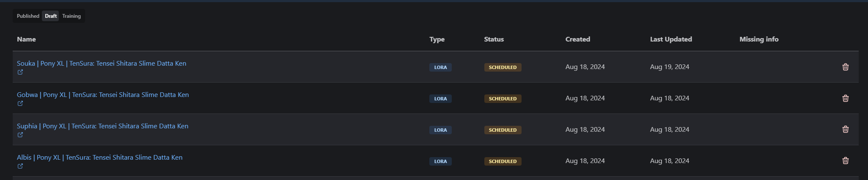Screen dimensions: 868x180
Task: Click the Name column header
Action: coord(26,39)
